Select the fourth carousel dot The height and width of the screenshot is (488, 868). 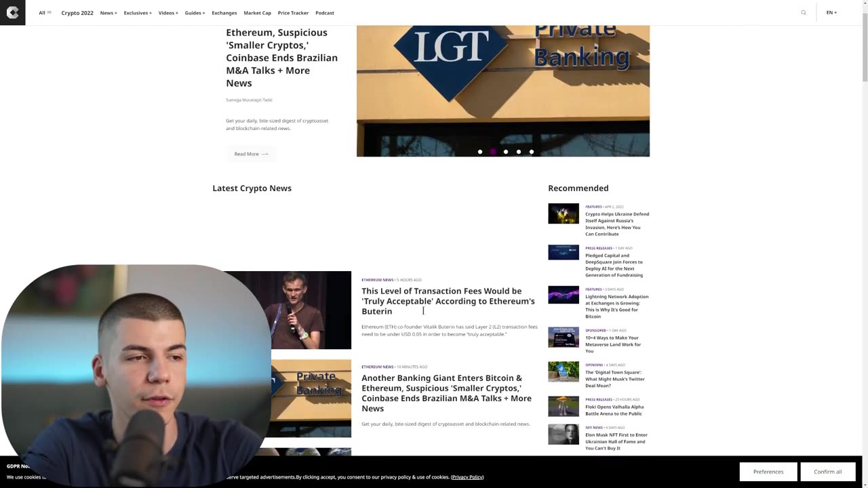coord(519,152)
